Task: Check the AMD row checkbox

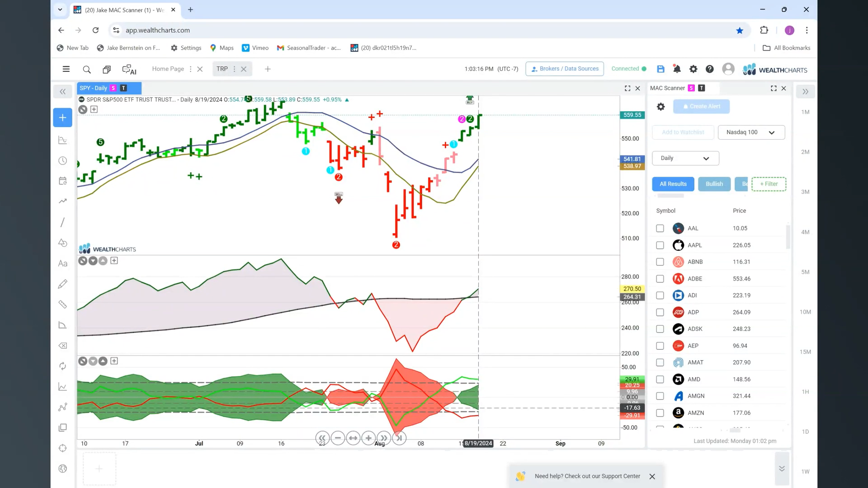Action: [x=660, y=379]
